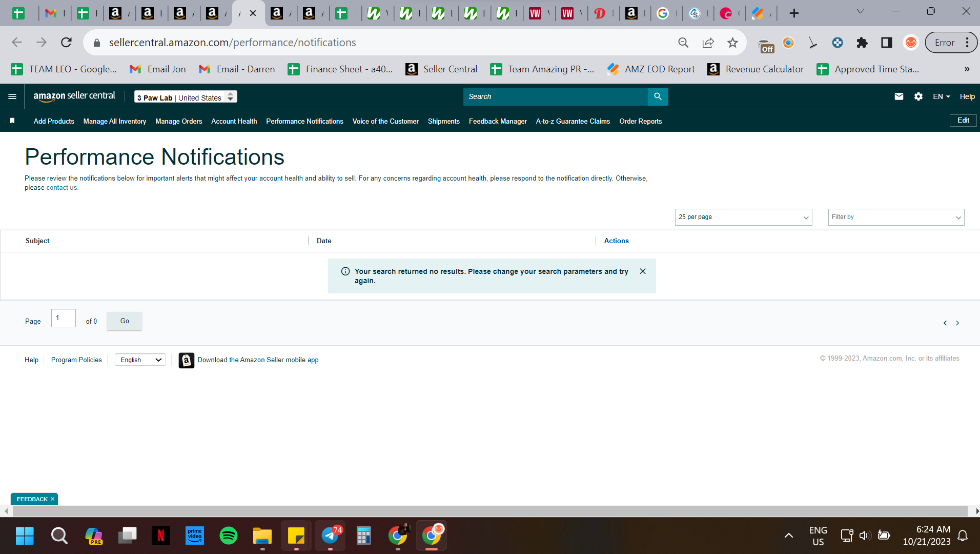Open the Windows notification bell
980x554 pixels.
pyautogui.click(x=963, y=536)
